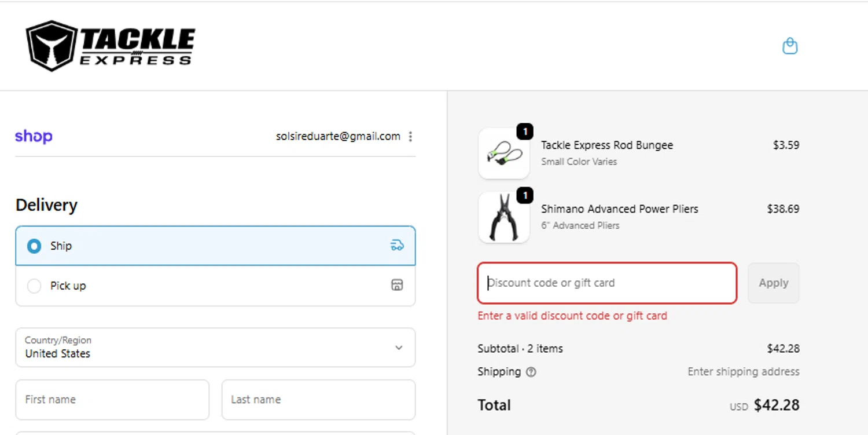
Task: Click the Small Color Varies variant text
Action: (579, 162)
